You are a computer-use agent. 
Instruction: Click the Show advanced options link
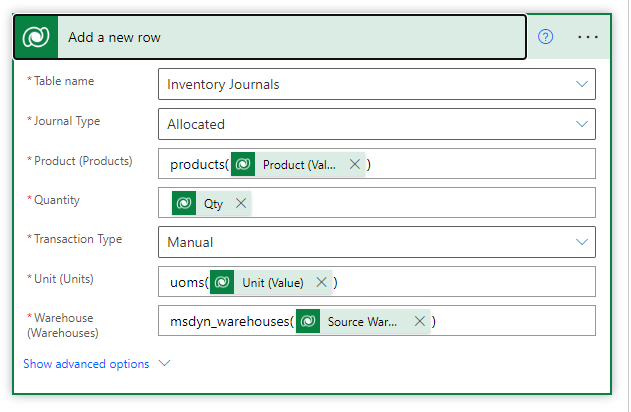pyautogui.click(x=86, y=364)
